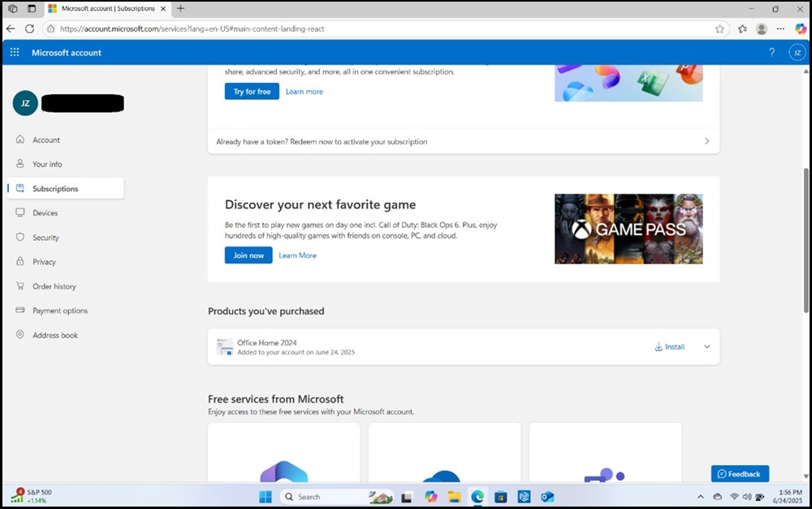Expand hidden icons in the system tray
Screen dimensions: 812x509
[700, 496]
